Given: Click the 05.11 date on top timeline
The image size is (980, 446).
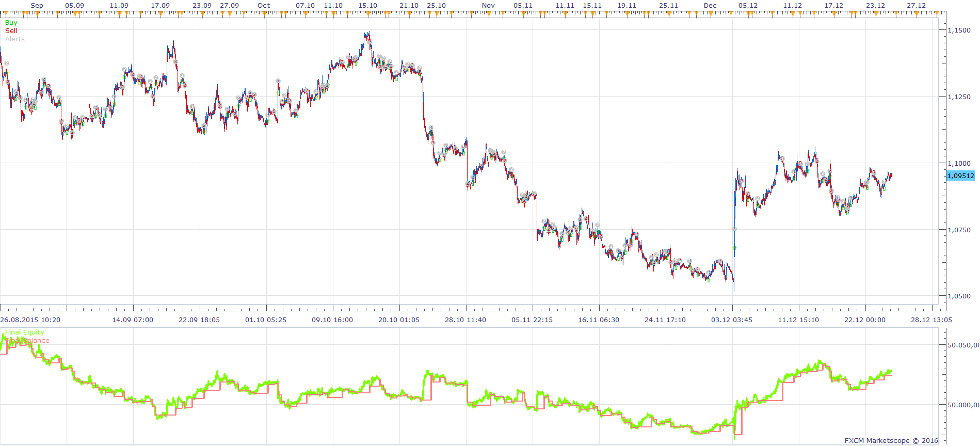Looking at the screenshot, I should tap(523, 6).
